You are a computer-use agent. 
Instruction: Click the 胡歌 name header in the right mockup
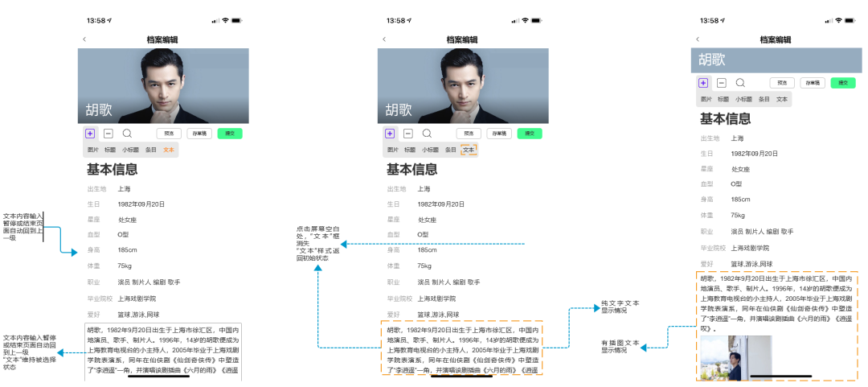click(x=712, y=60)
